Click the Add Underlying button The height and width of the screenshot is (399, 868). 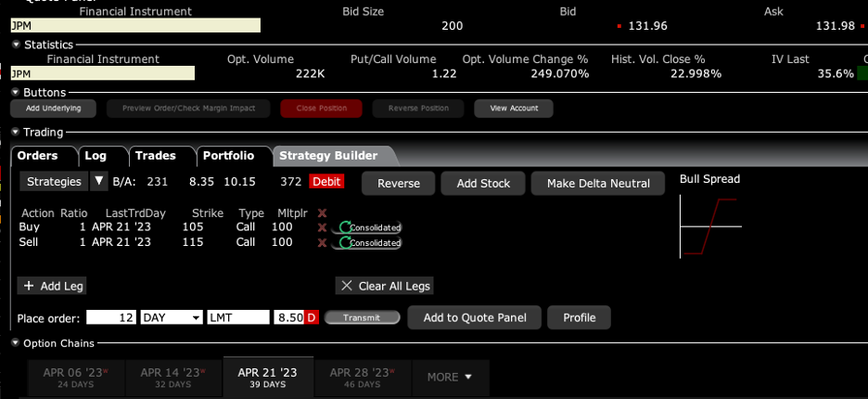(x=53, y=109)
